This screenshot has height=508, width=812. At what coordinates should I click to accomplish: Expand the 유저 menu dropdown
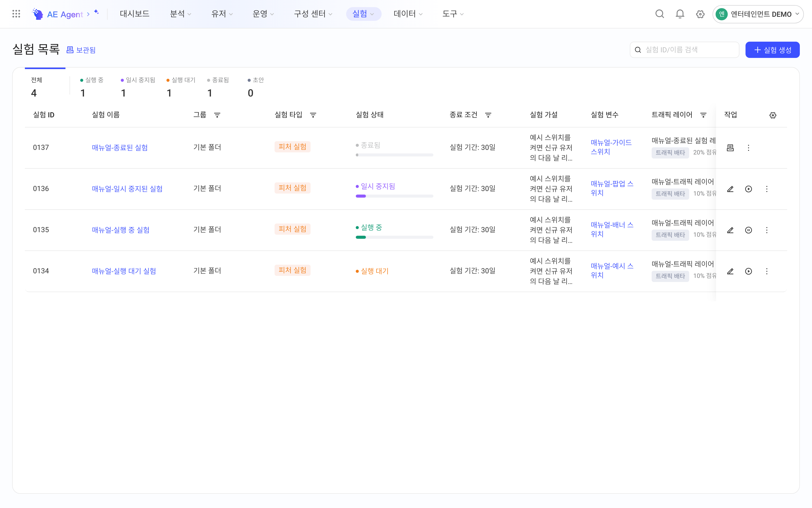click(222, 14)
